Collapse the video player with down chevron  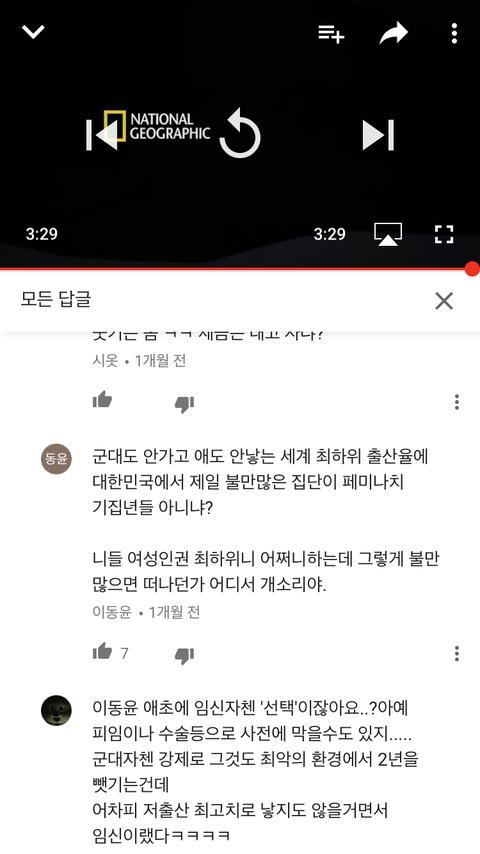click(33, 32)
